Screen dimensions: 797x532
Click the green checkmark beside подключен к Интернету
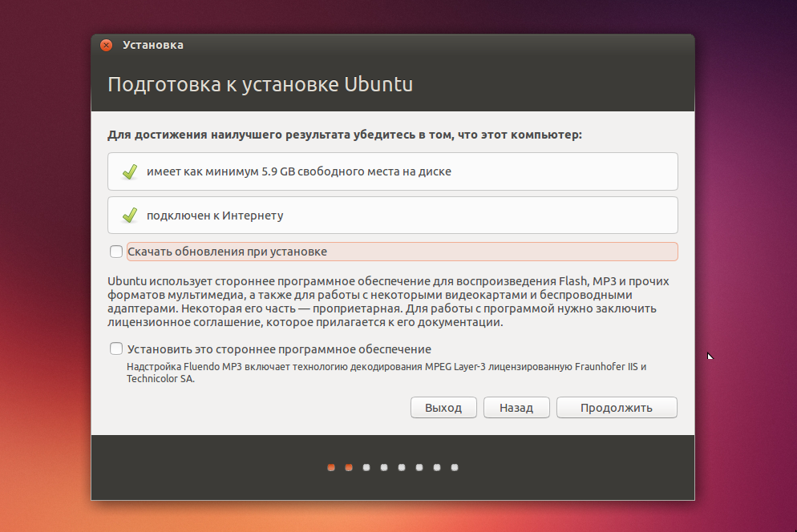130,216
